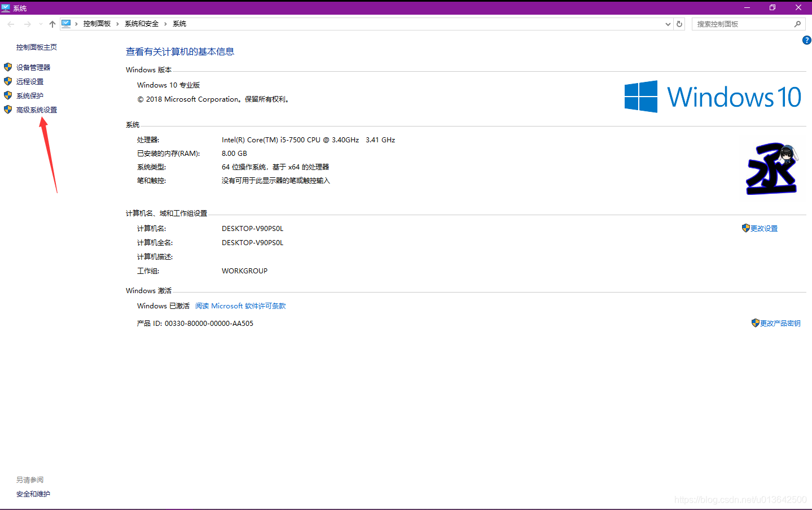Go to Control Panel Home (控制面板主页)
Screen dimensions: 812x510
click(x=37, y=47)
